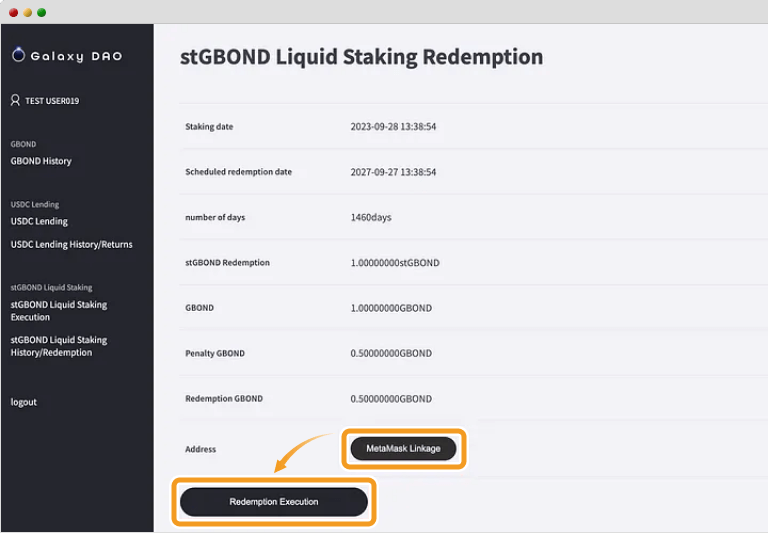Click the logout link
Image resolution: width=768 pixels, height=533 pixels.
(24, 402)
